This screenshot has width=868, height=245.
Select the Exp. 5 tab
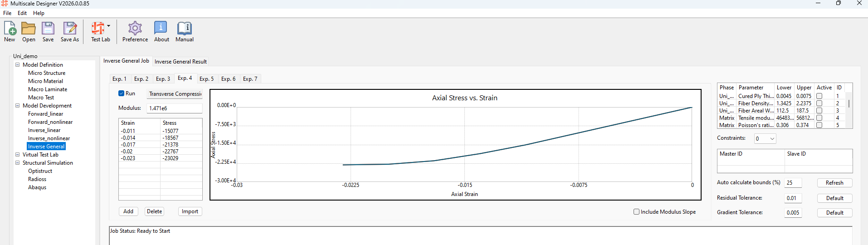206,79
